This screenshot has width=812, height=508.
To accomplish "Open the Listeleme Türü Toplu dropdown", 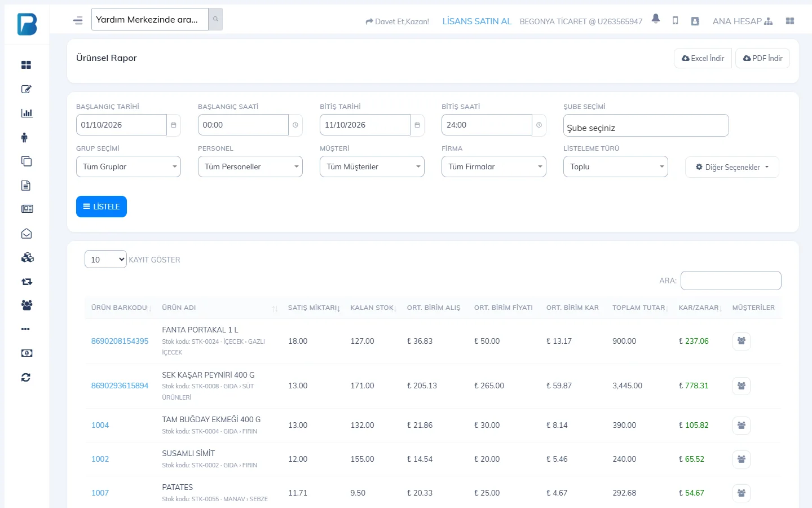I will point(616,167).
